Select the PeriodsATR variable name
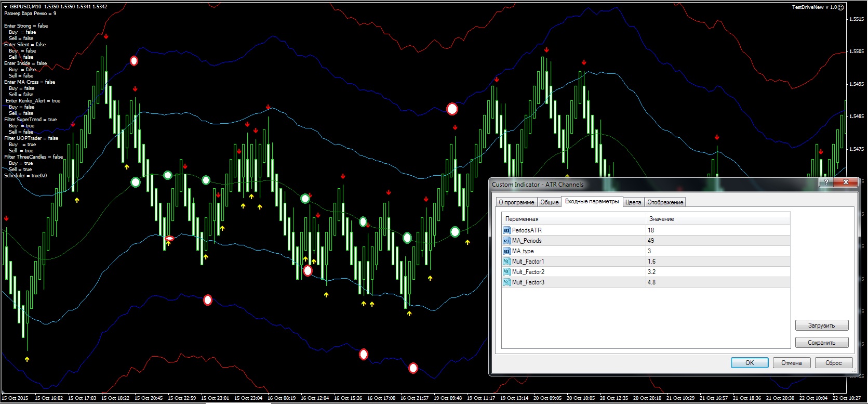The width and height of the screenshot is (868, 404). 527,230
